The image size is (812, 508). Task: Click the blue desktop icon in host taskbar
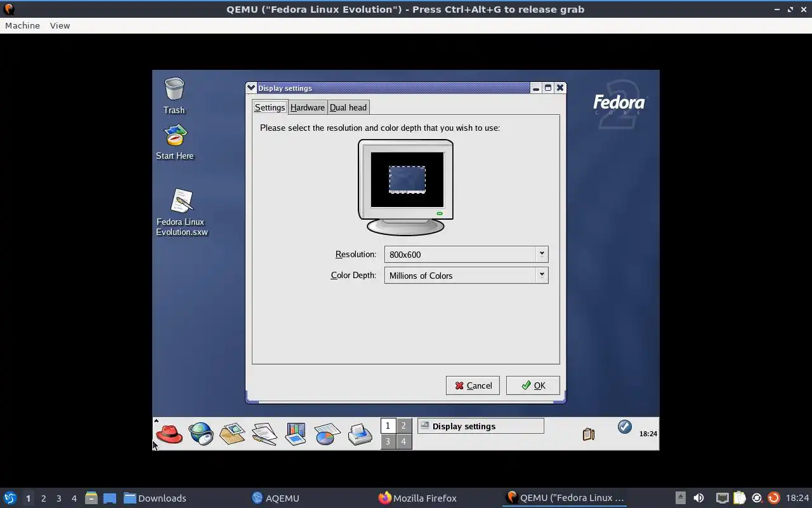109,498
